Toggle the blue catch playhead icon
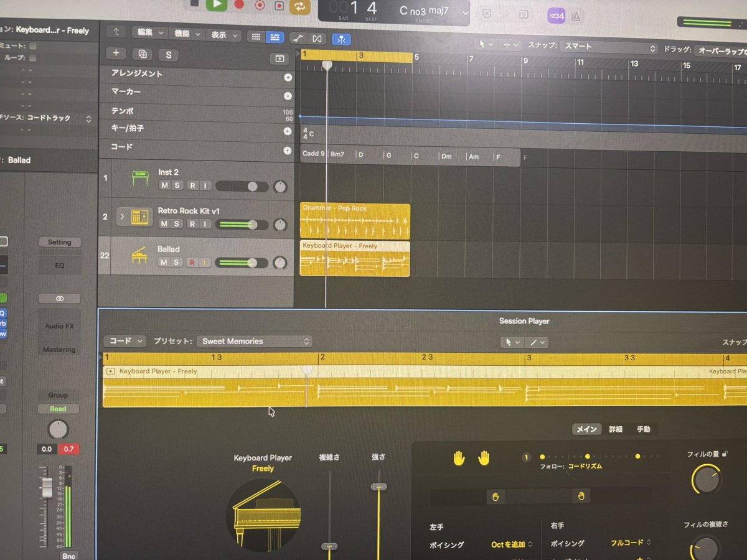Screen dimensions: 747x560 [x=341, y=39]
